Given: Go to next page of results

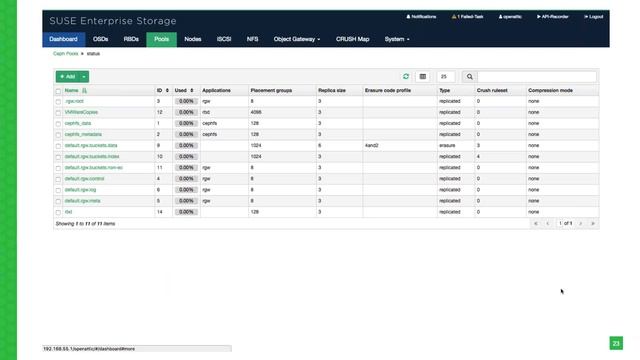Looking at the screenshot, I should [581, 223].
